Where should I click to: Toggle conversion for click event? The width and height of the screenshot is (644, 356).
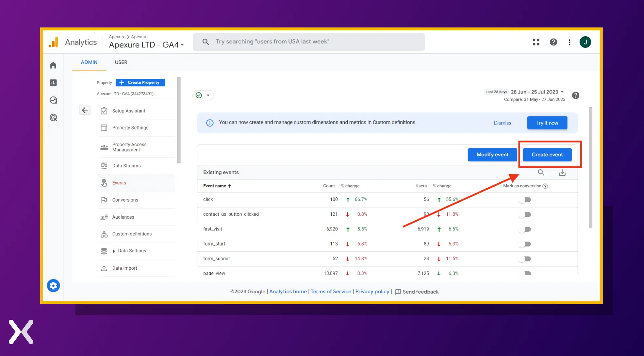click(525, 200)
